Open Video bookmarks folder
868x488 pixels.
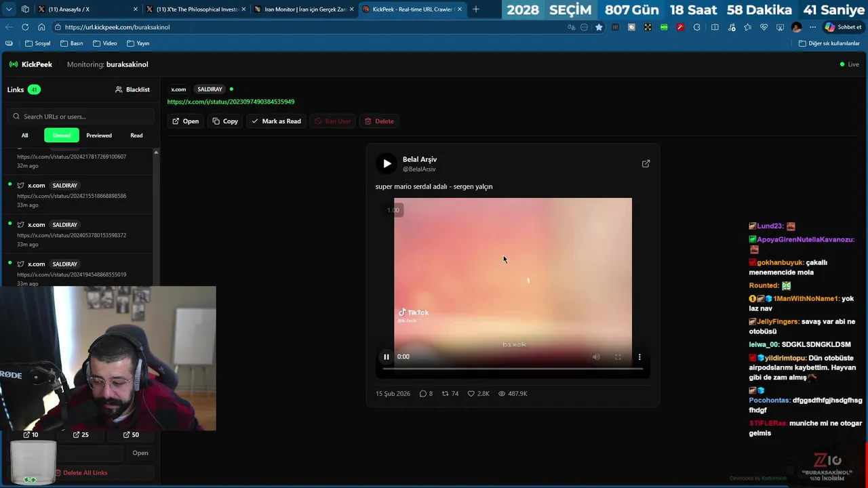pos(104,43)
